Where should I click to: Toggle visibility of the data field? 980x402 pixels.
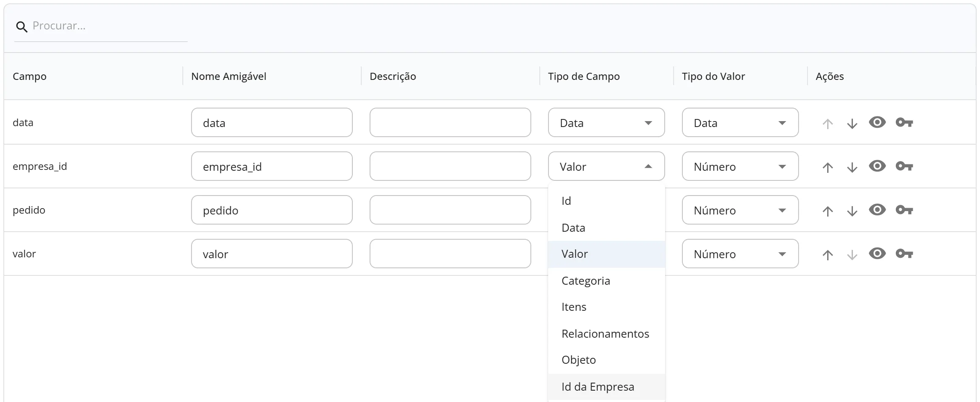877,122
